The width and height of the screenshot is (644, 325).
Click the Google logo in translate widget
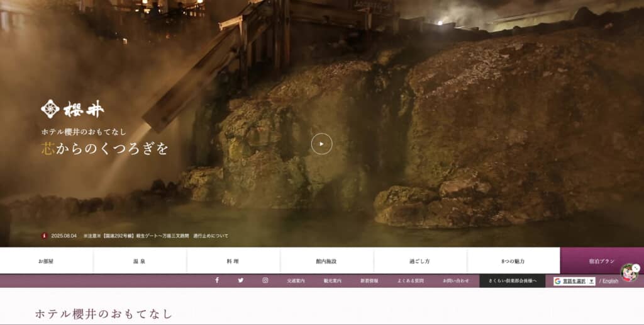[558, 281]
